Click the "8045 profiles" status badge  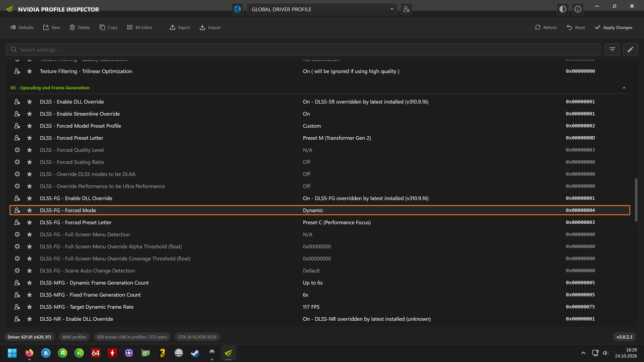click(x=74, y=337)
